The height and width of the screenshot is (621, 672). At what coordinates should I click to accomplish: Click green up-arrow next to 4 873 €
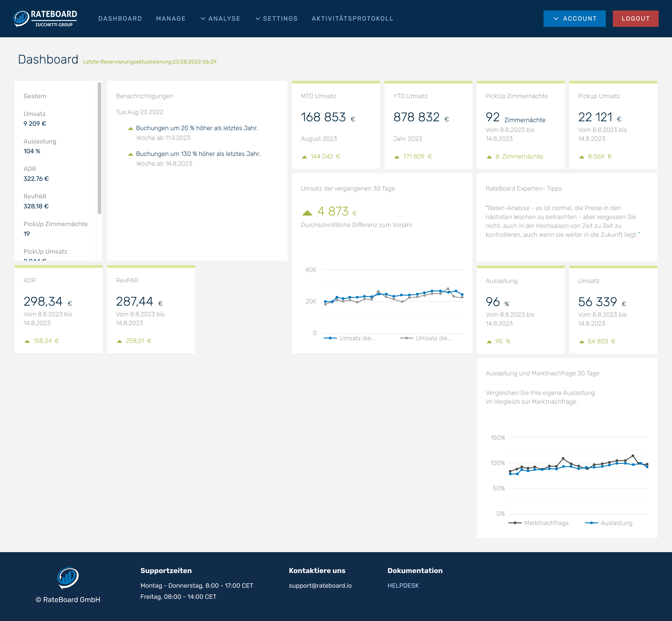307,213
